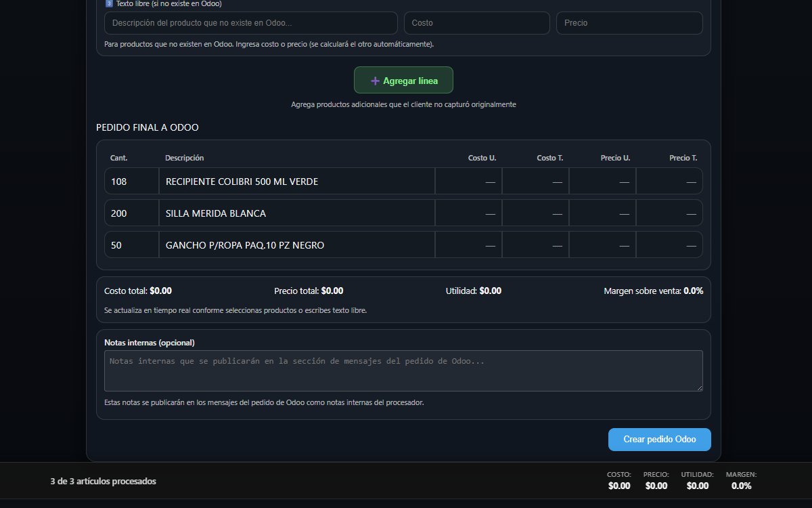The image size is (812, 508).
Task: Click the plus icon on Agregar línea
Action: [375, 81]
